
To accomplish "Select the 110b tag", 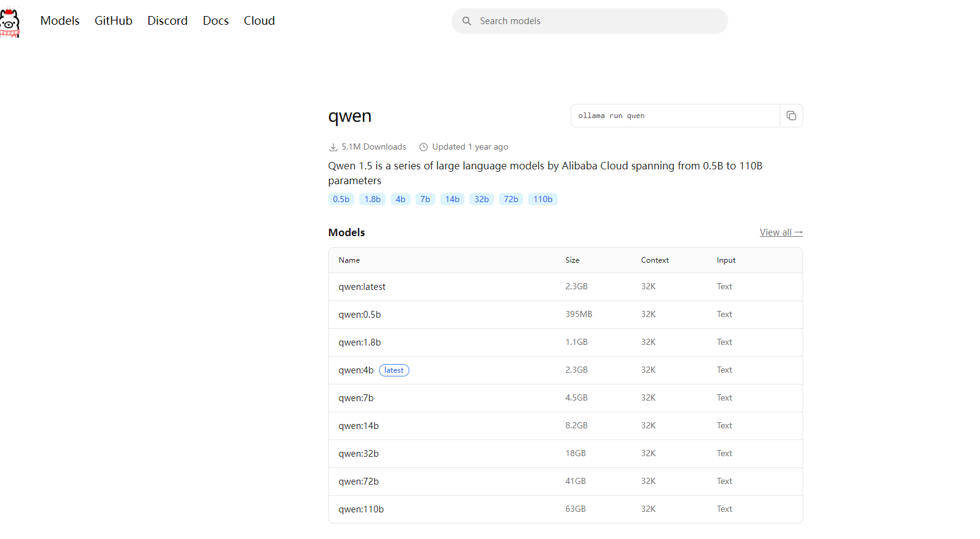I will click(x=543, y=199).
